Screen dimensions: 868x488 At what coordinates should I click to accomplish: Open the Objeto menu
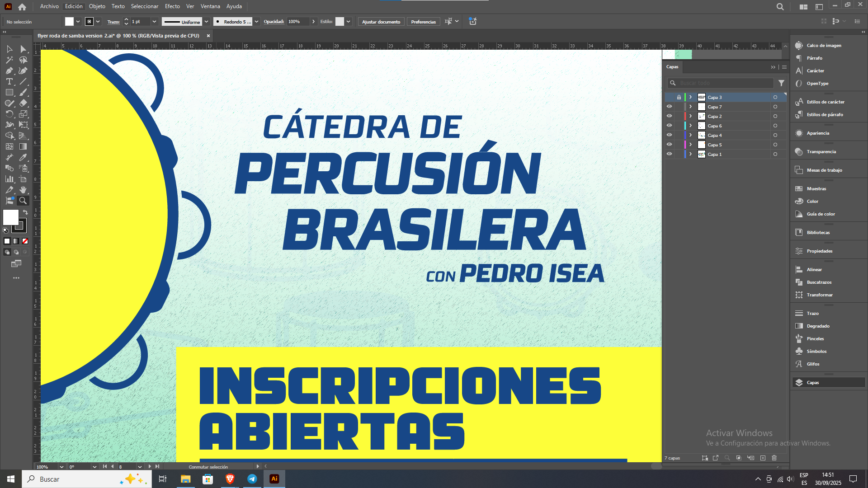click(x=97, y=6)
